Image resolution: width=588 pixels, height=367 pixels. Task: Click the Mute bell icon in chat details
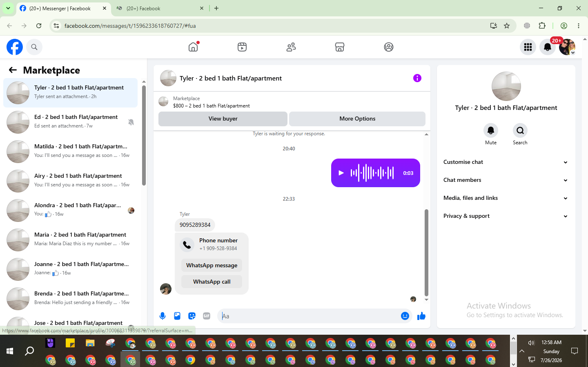pos(491,130)
